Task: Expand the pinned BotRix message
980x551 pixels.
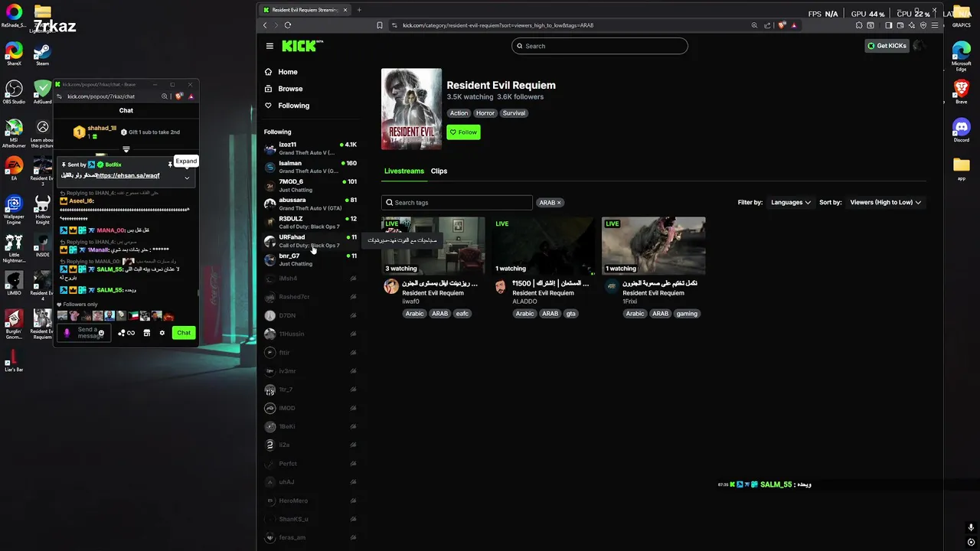Action: point(187,178)
